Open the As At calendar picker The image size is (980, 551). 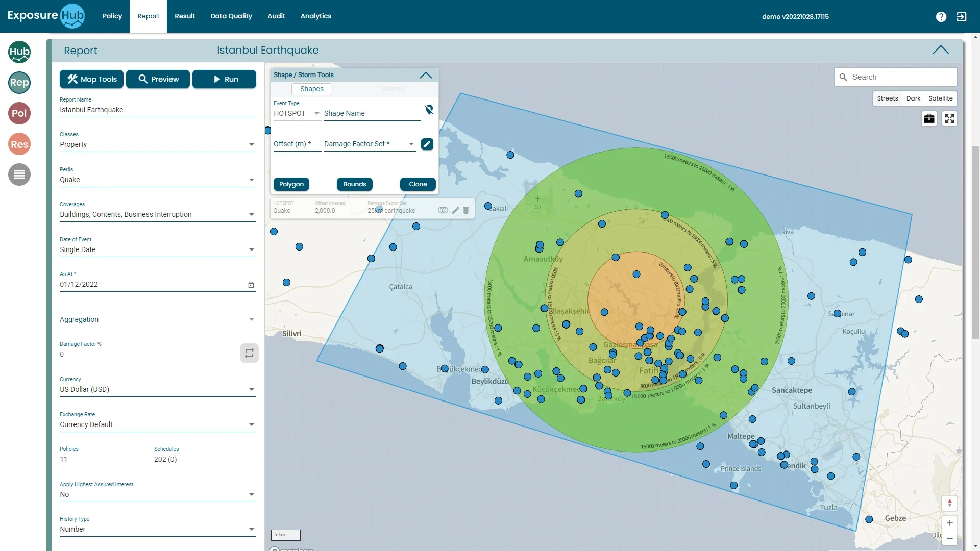(251, 285)
